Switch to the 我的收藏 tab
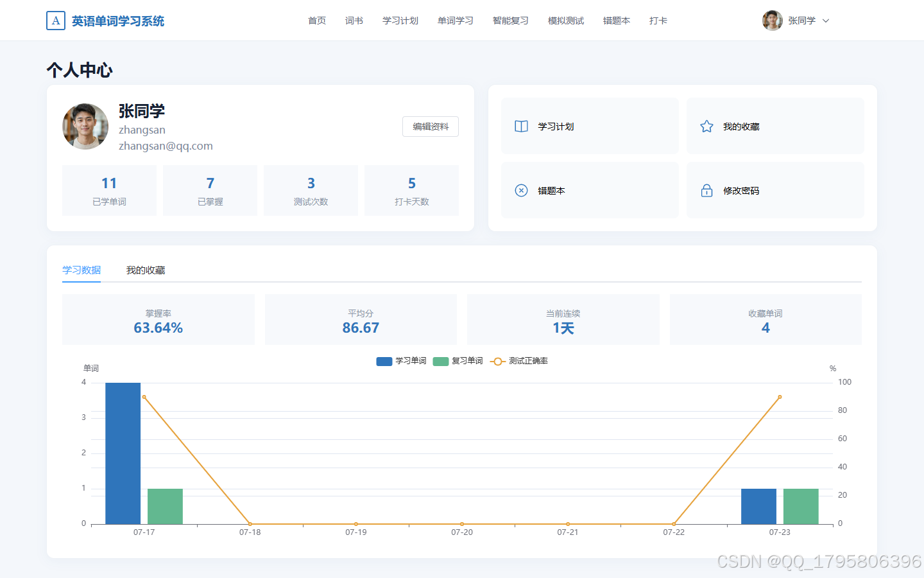Viewport: 924px width, 578px height. 146,270
